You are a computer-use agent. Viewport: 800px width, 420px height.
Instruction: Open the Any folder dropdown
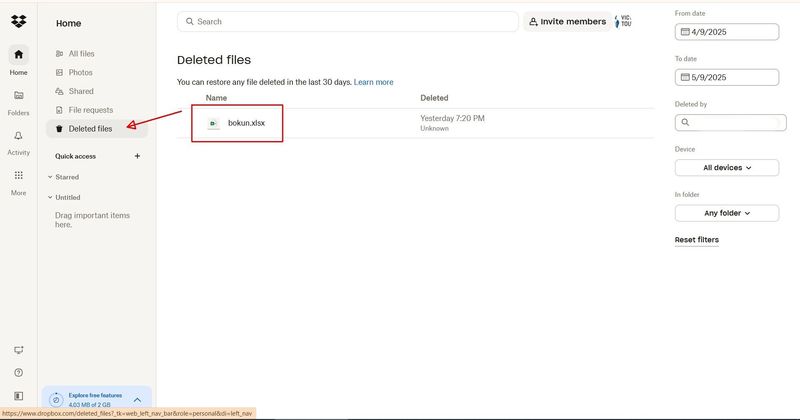[727, 213]
